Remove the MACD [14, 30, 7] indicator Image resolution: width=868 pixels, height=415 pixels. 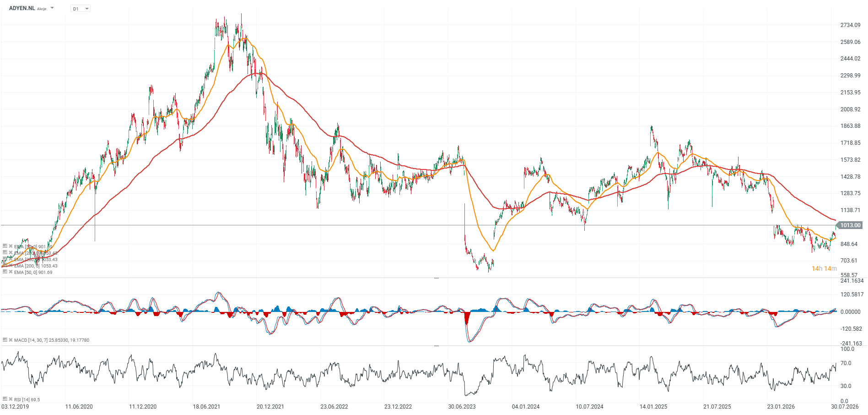click(x=11, y=340)
